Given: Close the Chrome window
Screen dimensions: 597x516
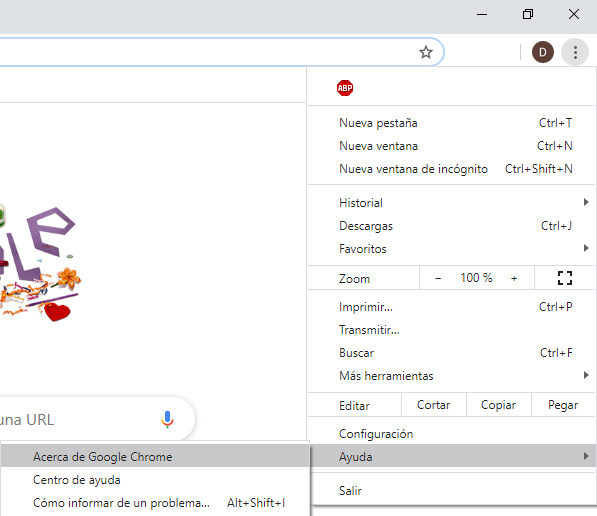Looking at the screenshot, I should (574, 14).
